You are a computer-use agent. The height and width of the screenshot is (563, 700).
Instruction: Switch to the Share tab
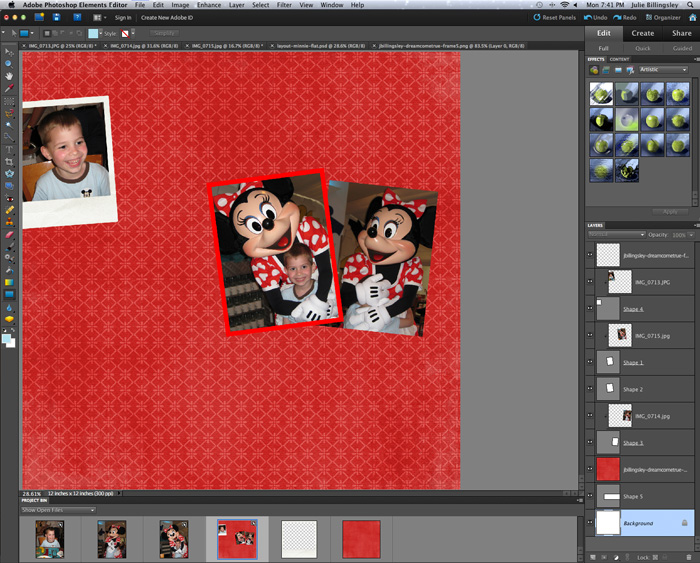click(x=681, y=33)
